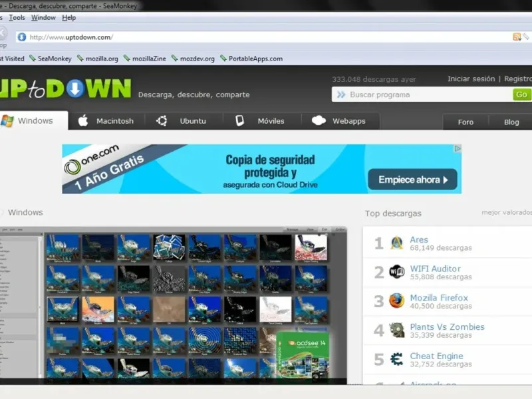The height and width of the screenshot is (399, 532).
Task: Click the "Descarga, descubre, comparte" slogan
Action: tap(194, 94)
